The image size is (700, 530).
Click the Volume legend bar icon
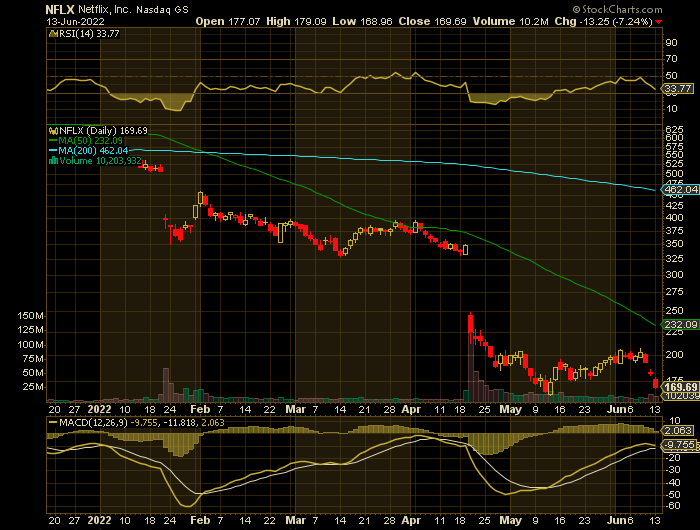click(x=53, y=161)
